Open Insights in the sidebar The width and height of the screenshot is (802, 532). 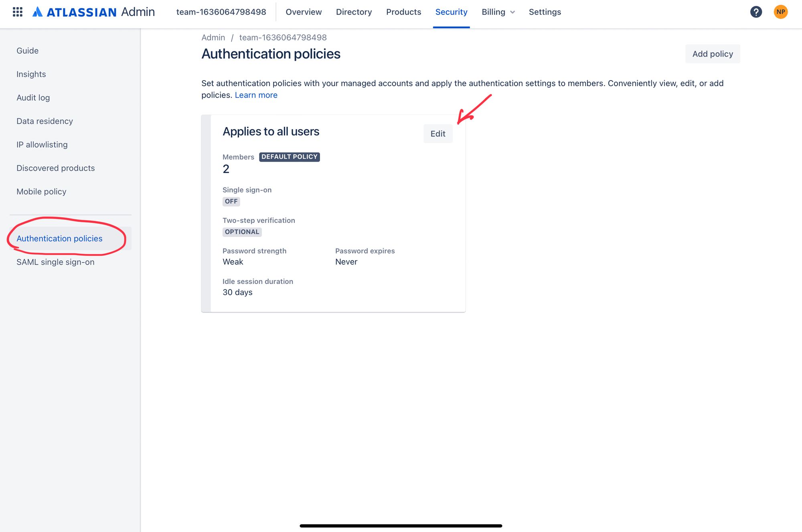pos(31,74)
